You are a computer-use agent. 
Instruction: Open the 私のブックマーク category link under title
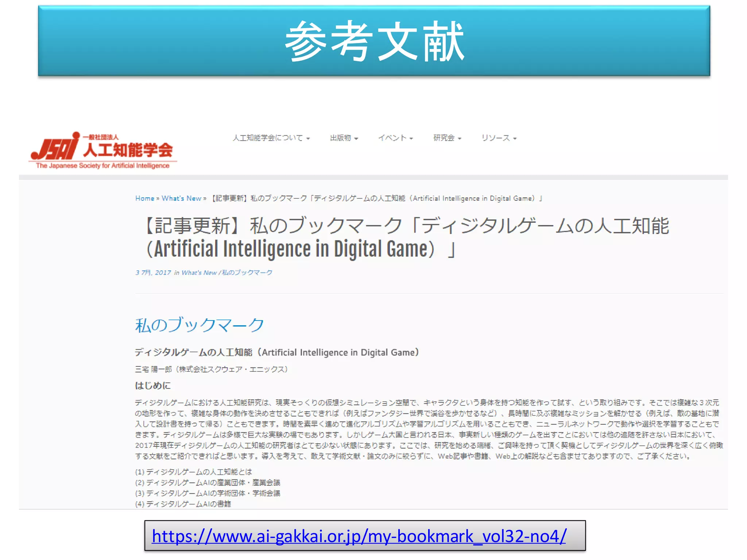pyautogui.click(x=247, y=273)
